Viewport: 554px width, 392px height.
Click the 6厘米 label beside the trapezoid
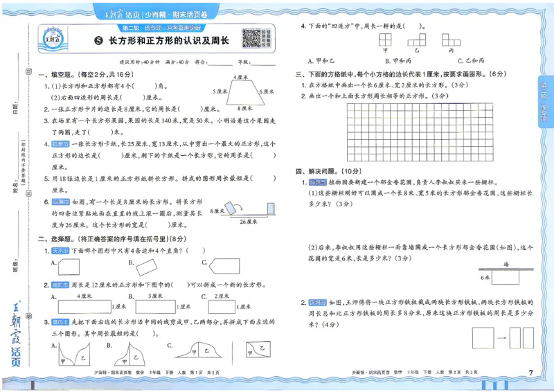(x=267, y=91)
